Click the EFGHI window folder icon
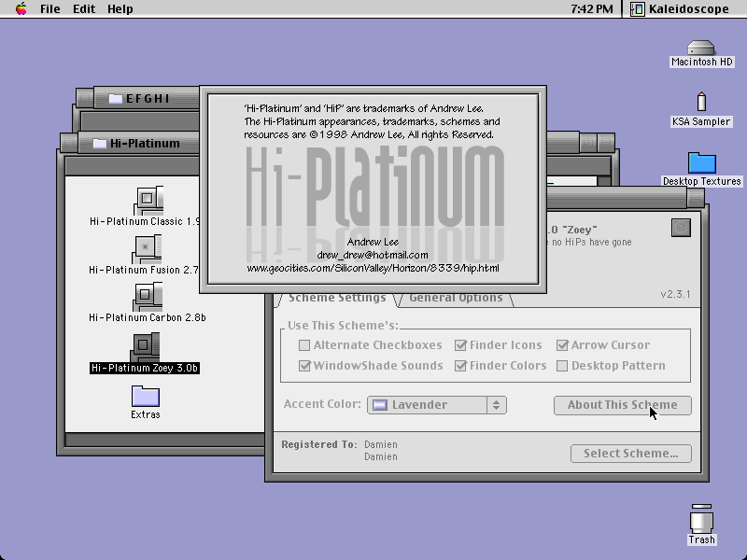747x560 pixels. pyautogui.click(x=115, y=99)
